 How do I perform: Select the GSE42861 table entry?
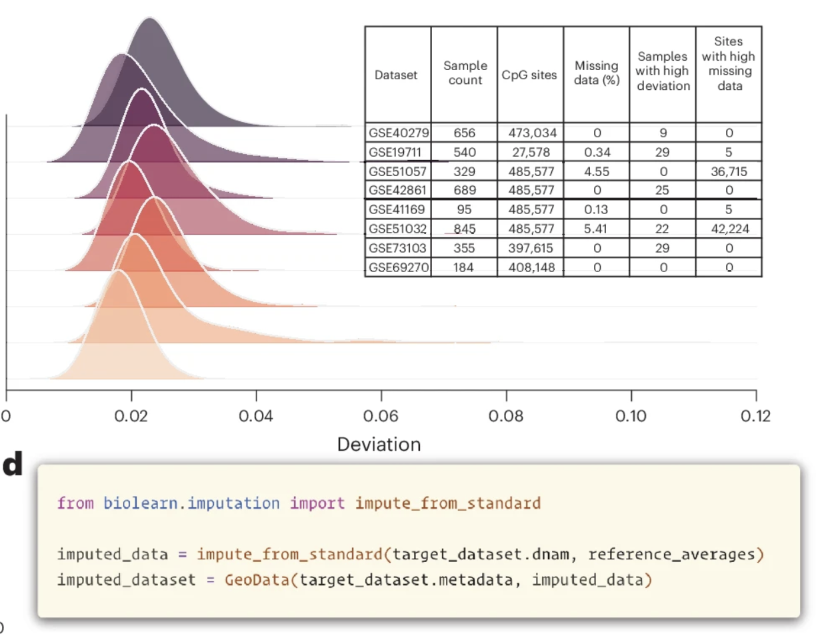(397, 190)
